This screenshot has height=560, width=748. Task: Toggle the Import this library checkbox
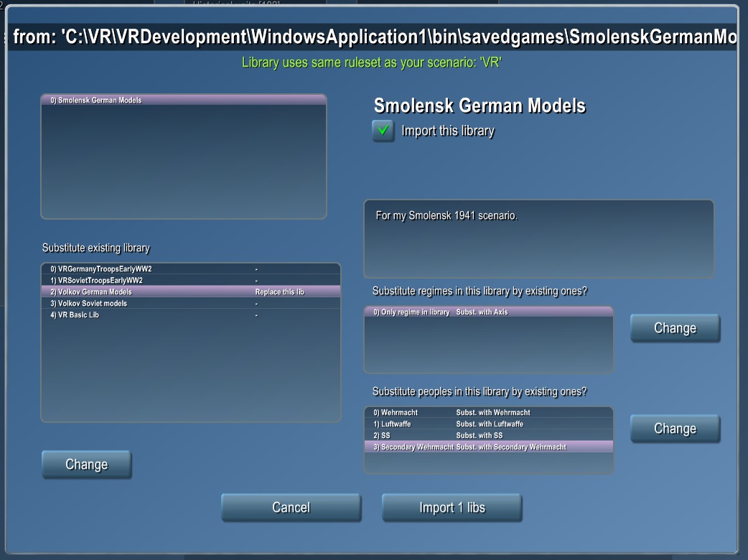pyautogui.click(x=383, y=131)
